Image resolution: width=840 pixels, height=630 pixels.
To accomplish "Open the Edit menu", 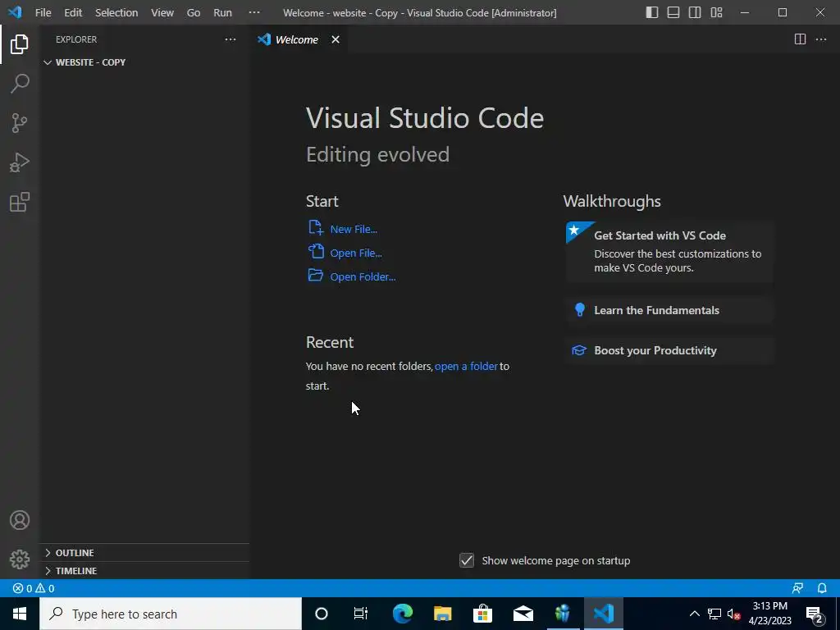I will pyautogui.click(x=73, y=12).
